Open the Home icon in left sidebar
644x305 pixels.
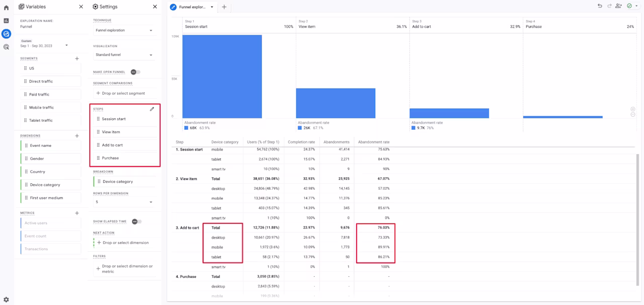6,8
